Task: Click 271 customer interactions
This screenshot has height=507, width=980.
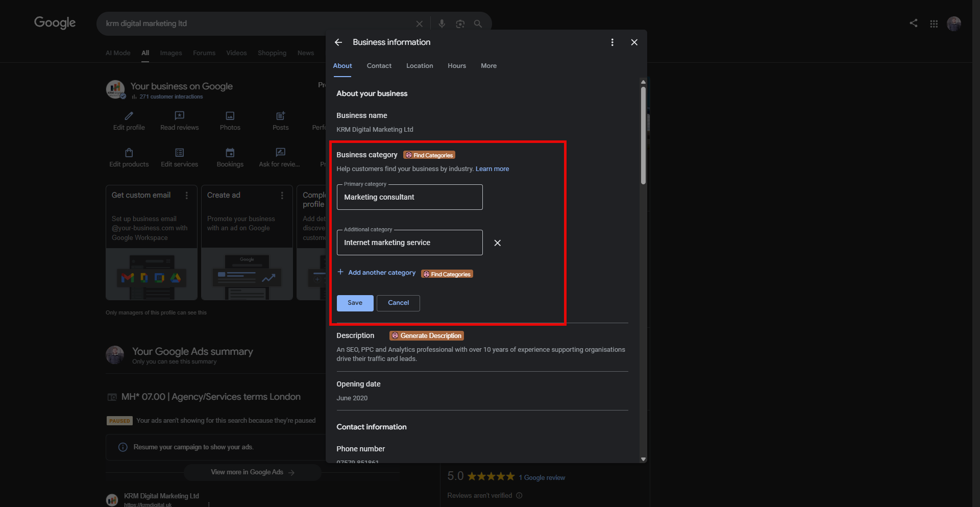Action: 171,96
